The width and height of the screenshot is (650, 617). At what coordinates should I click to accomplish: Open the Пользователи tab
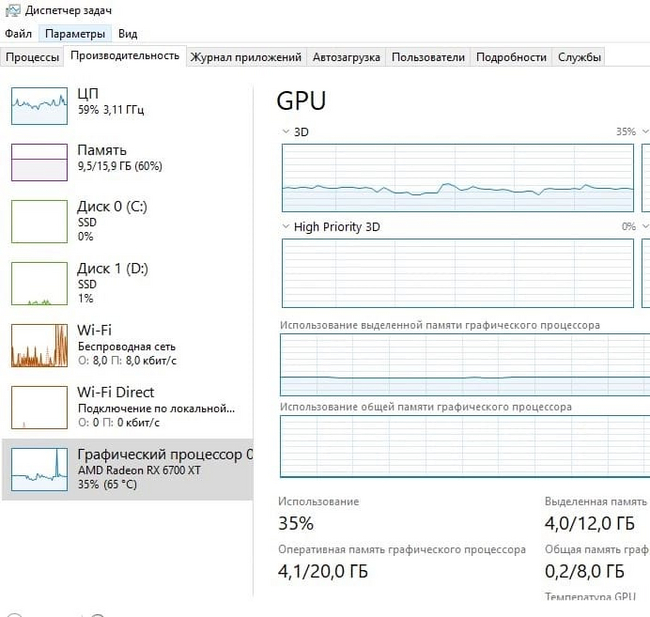428,57
